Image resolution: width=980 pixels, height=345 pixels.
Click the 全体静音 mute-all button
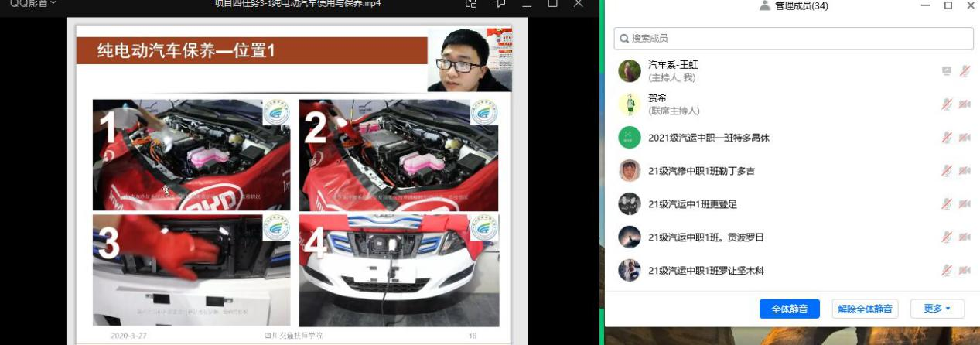789,309
